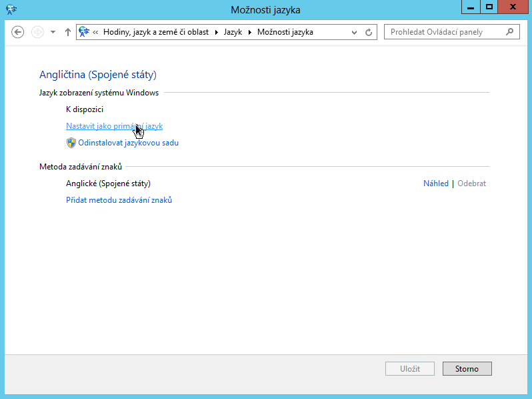Expand the arrow after the Jazyk breadcrumb
The width and height of the screenshot is (532, 399).
point(251,32)
